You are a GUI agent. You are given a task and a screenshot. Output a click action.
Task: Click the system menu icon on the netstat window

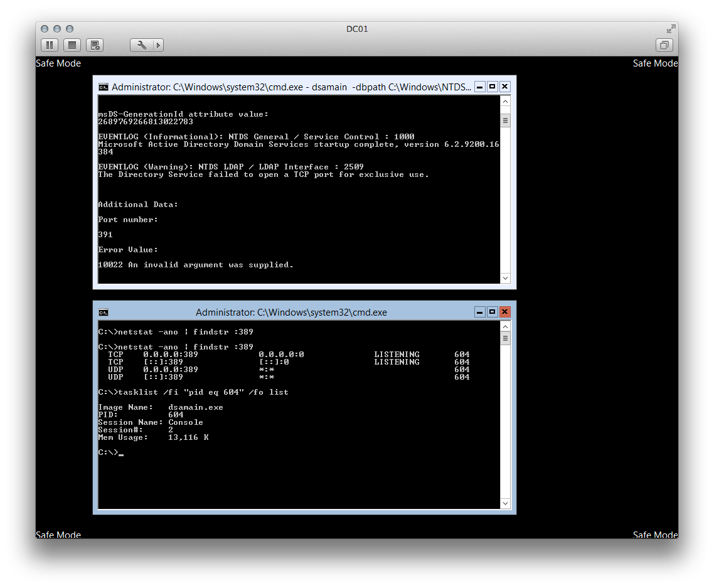point(103,312)
